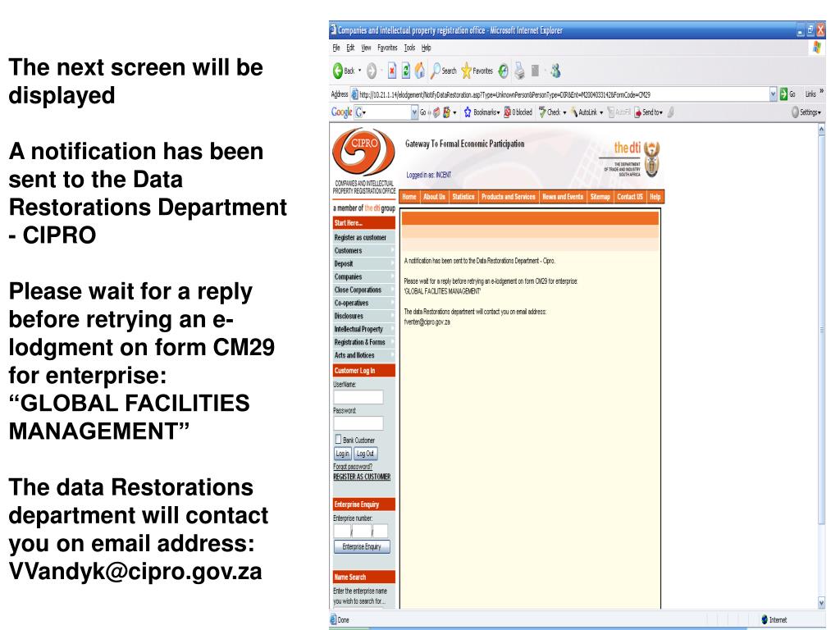Click the UserName input field
This screenshot has height=630, width=840.
358,397
